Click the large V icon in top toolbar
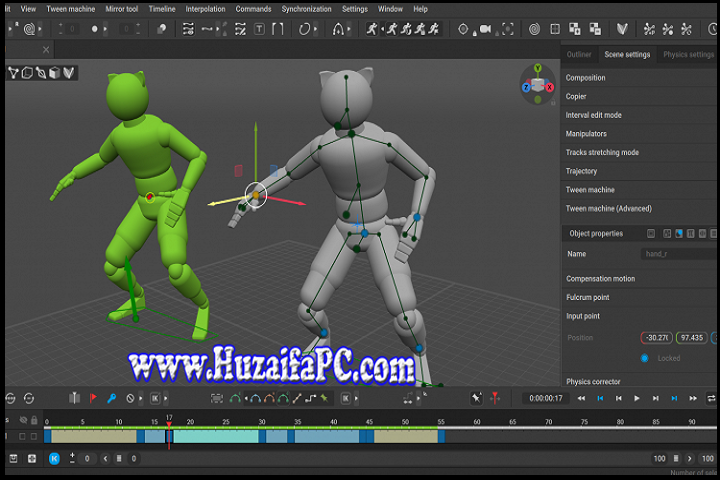 [622, 29]
